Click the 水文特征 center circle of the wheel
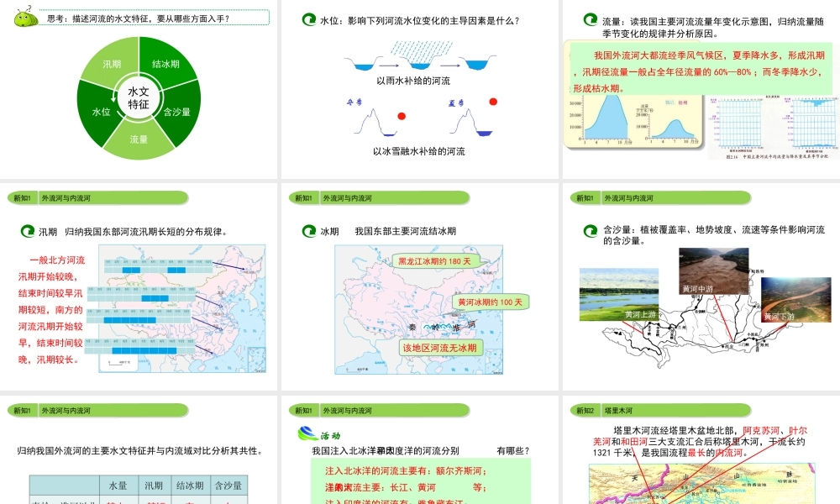The height and width of the screenshot is (504, 840). (139, 98)
